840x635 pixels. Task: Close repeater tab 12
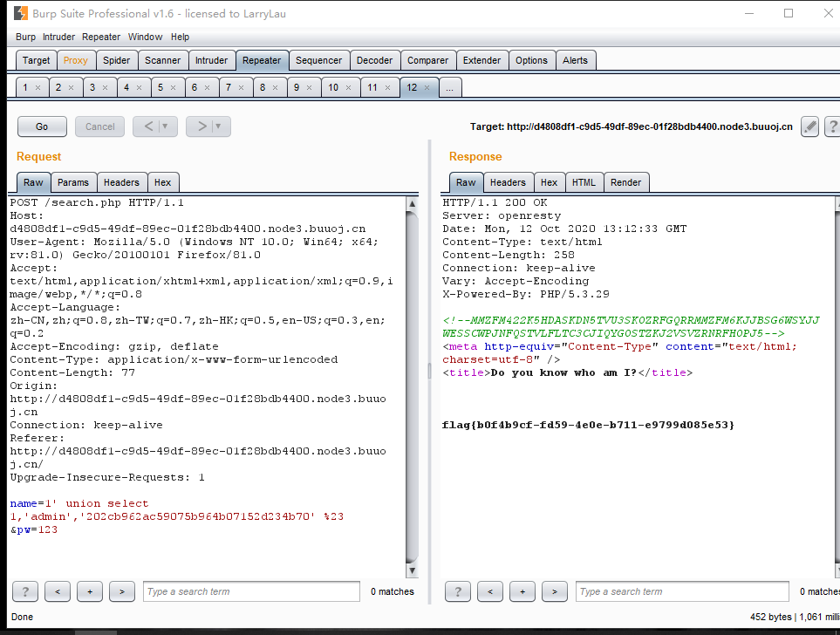point(427,87)
